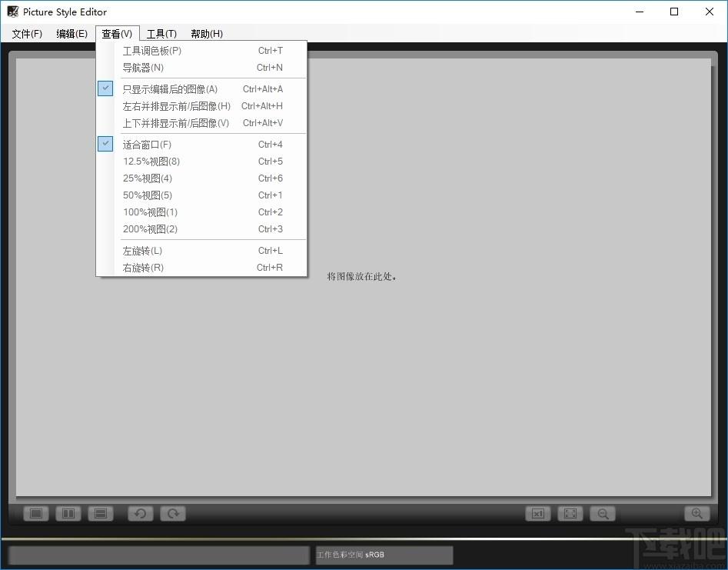
Task: Open the 文件(F) menu
Action: [27, 34]
